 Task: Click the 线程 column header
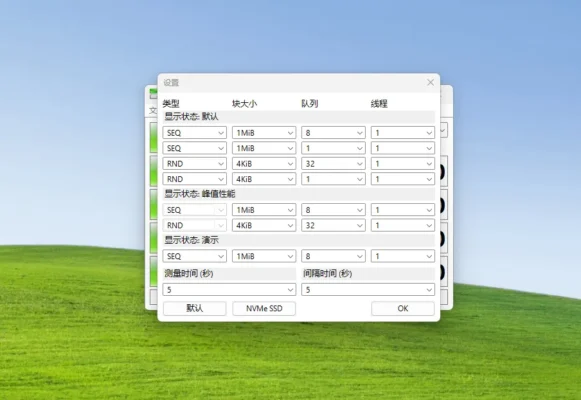coord(379,104)
